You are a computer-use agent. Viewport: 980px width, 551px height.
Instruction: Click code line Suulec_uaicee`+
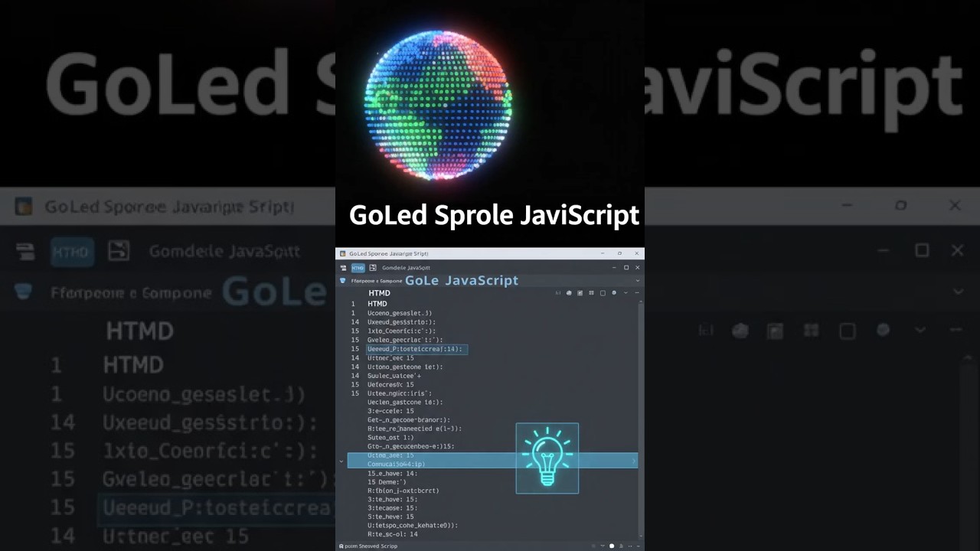[x=394, y=376]
